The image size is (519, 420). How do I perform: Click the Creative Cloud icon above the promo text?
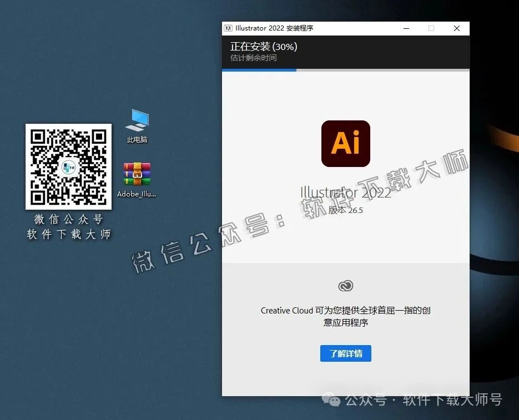(345, 286)
